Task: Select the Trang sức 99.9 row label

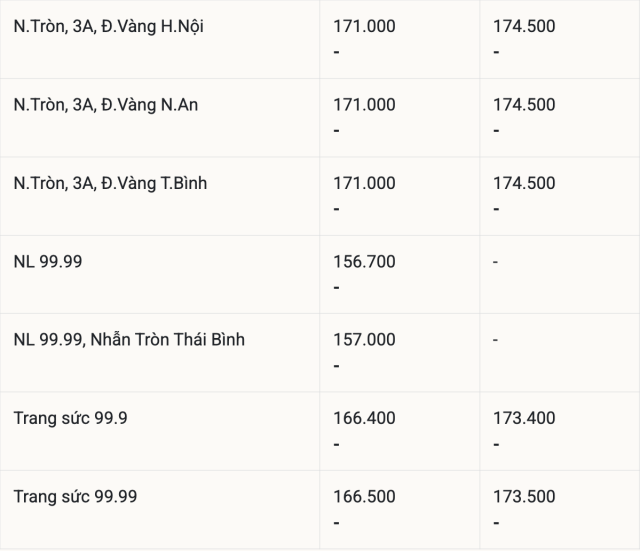Action: tap(70, 418)
